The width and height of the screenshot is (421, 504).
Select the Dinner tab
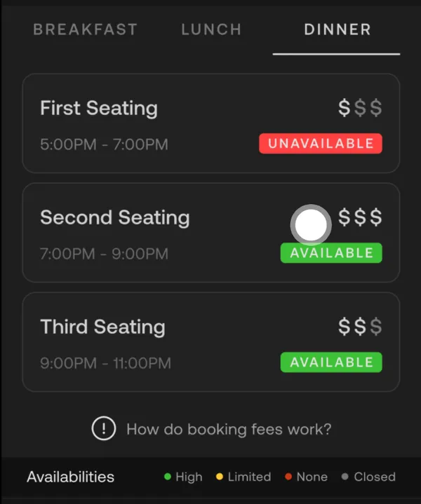pos(337,29)
